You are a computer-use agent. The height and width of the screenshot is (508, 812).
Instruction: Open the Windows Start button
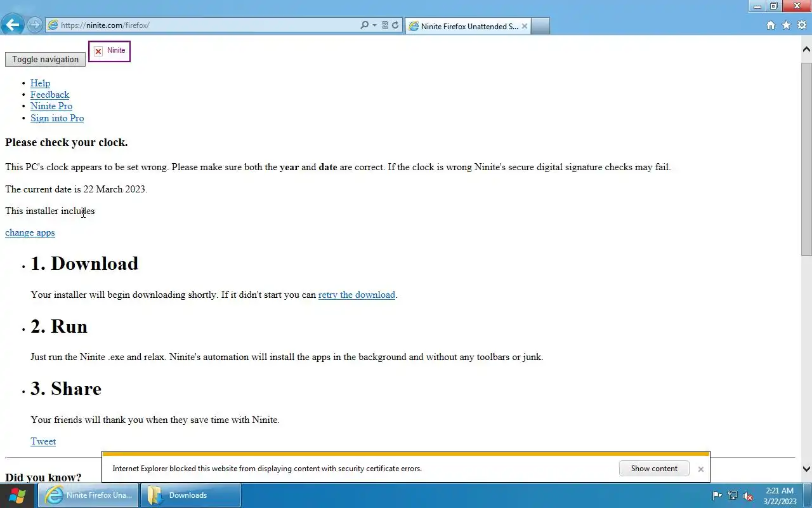(x=17, y=495)
